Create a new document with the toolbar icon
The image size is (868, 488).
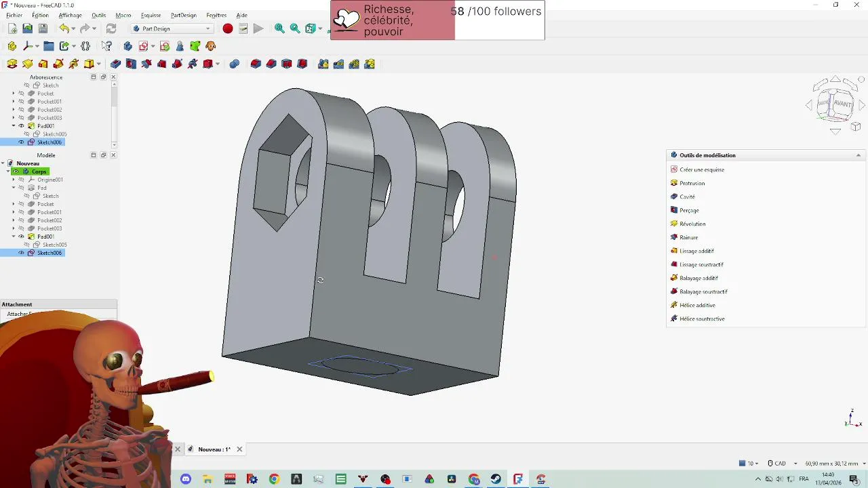coord(12,28)
